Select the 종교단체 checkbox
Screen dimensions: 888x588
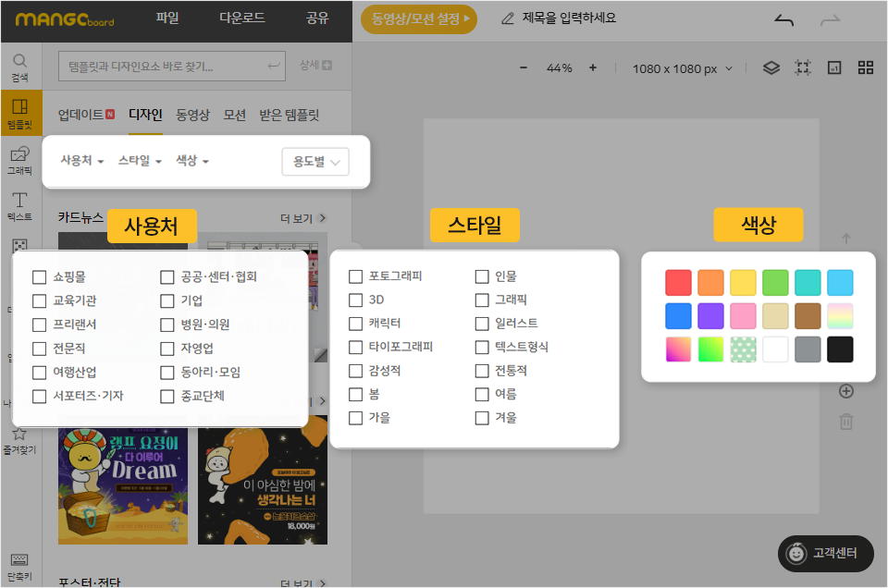tap(167, 396)
